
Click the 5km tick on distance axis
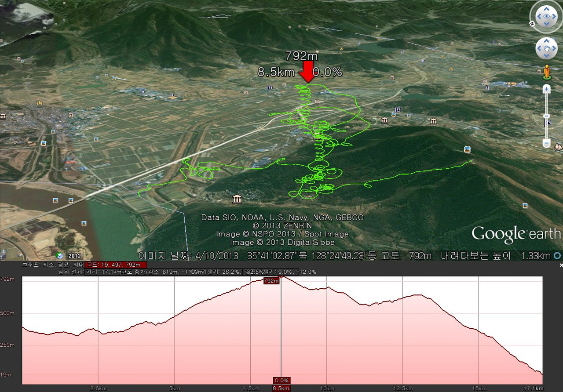(x=175, y=388)
